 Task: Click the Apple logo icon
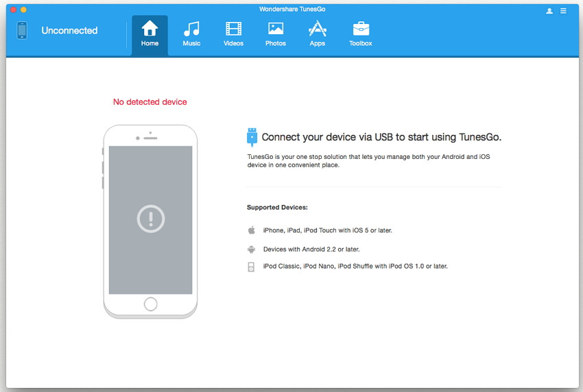(252, 230)
